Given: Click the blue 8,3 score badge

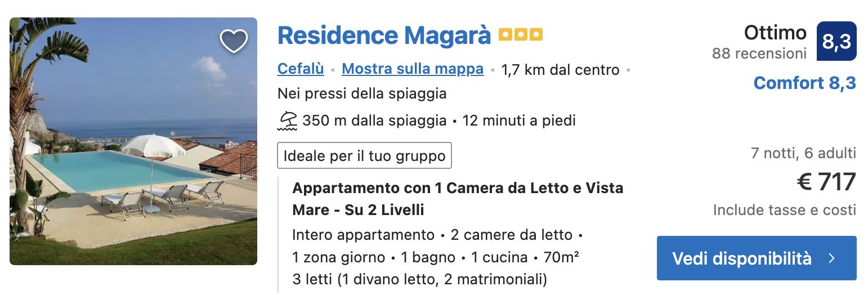Looking at the screenshot, I should pos(836,41).
